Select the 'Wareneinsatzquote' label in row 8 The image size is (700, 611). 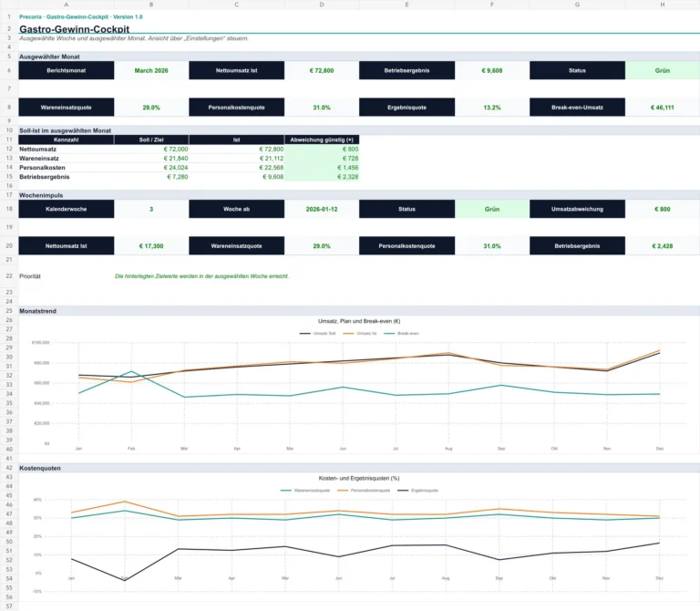66,108
